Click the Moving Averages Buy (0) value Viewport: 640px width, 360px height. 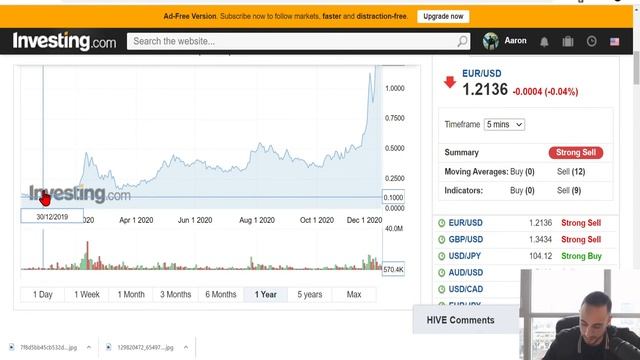[x=522, y=172]
